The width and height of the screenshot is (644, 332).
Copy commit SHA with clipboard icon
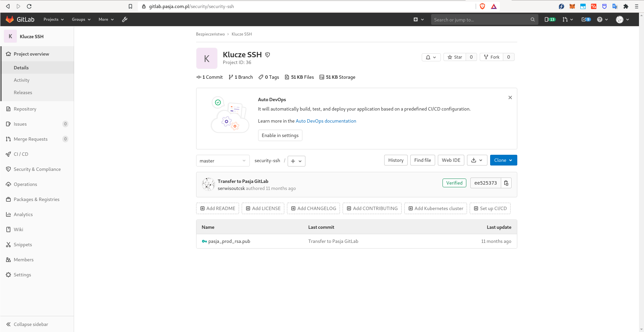pos(506,183)
